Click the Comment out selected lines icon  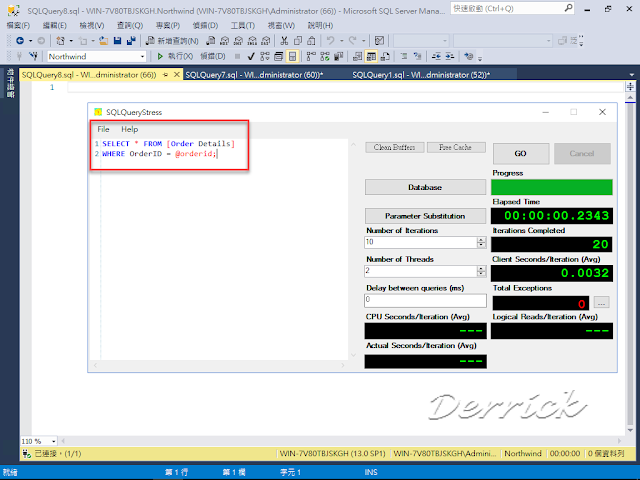pyautogui.click(x=404, y=56)
